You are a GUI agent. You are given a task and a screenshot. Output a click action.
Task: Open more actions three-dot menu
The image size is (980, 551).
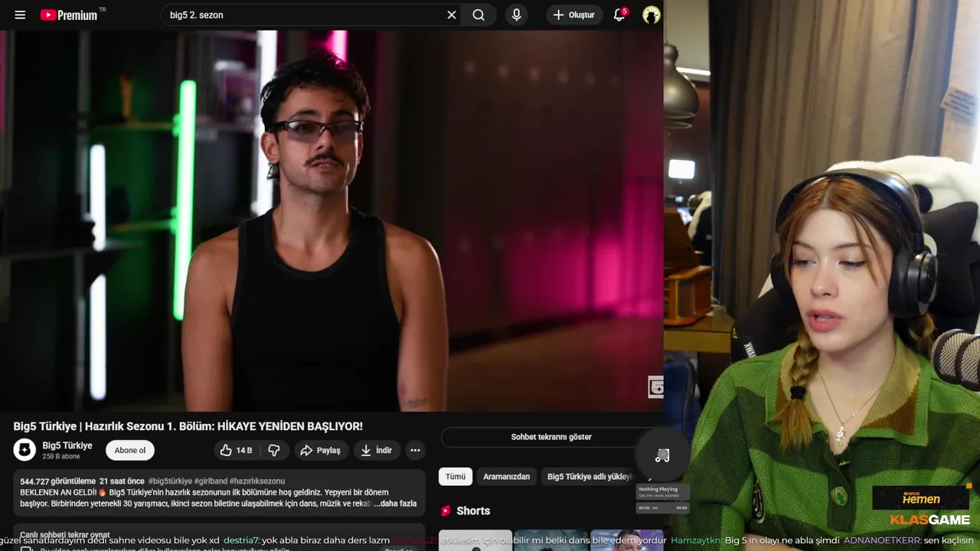click(415, 450)
